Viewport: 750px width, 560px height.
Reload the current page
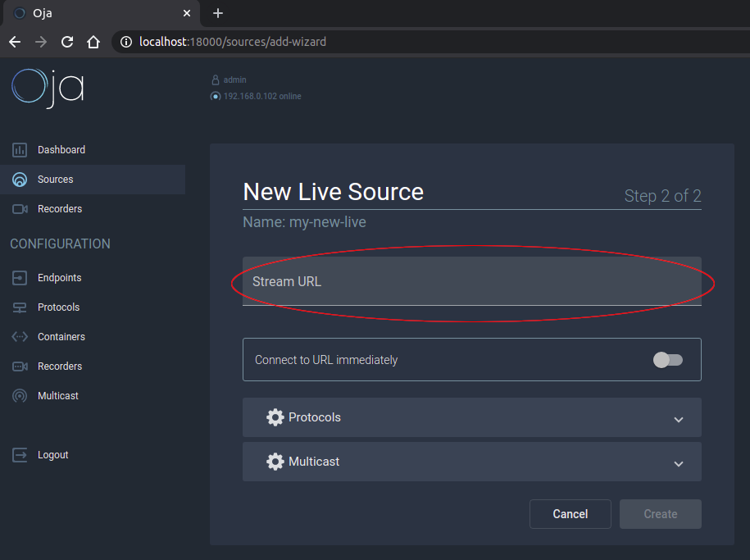[67, 42]
